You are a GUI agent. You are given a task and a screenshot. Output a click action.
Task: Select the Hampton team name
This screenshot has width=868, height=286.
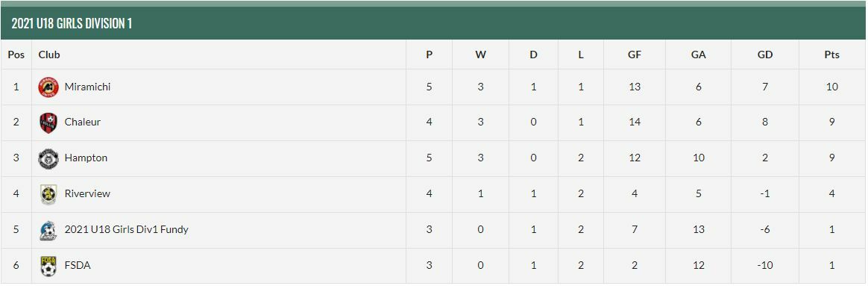[86, 158]
